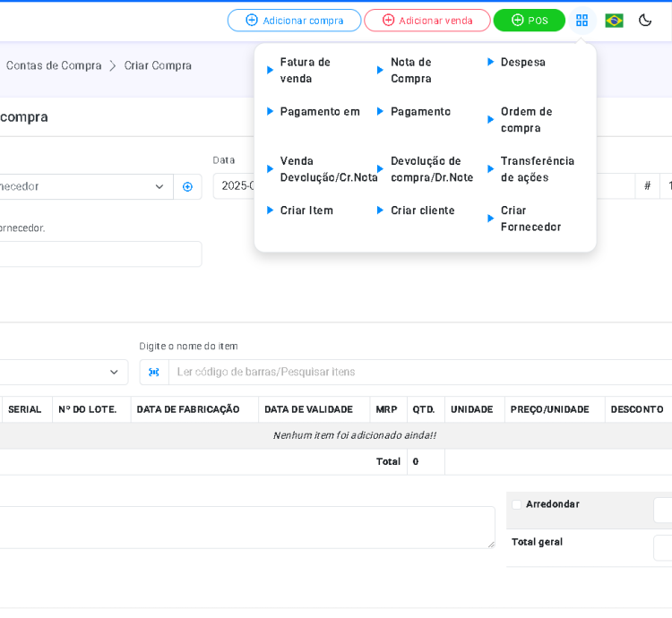Open Criar Fornecedor shortcut
This screenshot has height=618, width=672.
pos(530,219)
